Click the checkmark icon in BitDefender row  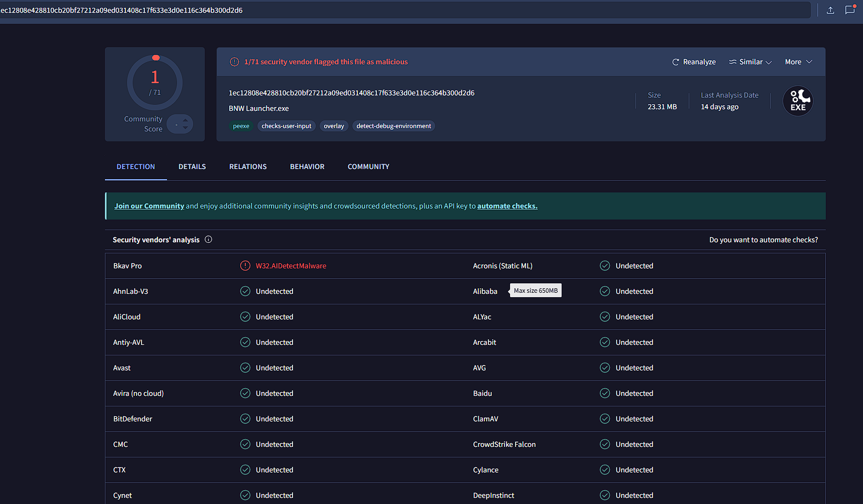coord(245,419)
